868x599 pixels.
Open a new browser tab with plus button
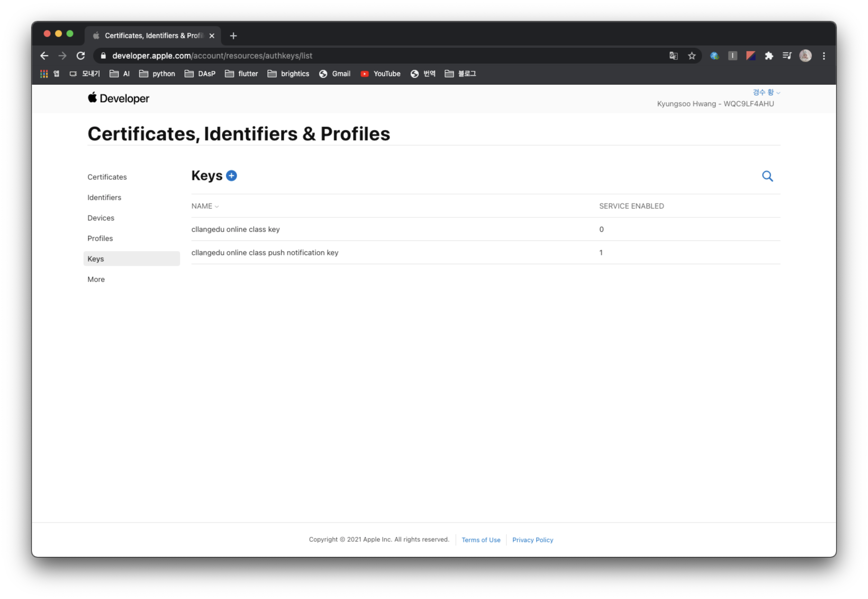click(233, 36)
